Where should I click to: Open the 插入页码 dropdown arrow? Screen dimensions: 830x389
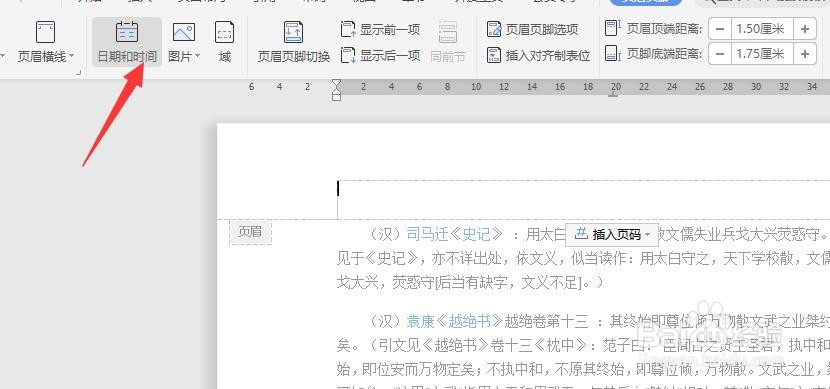coord(648,235)
